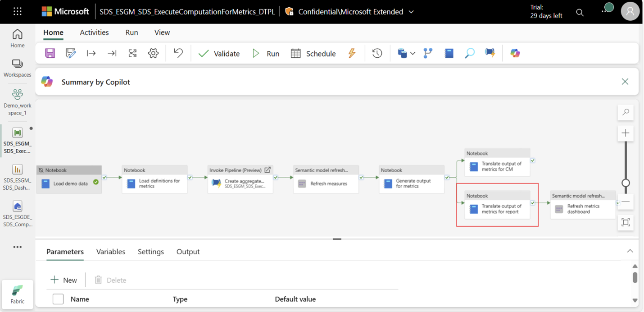Click success checkbox of Generate output for metrics
The image size is (644, 312).
[447, 178]
